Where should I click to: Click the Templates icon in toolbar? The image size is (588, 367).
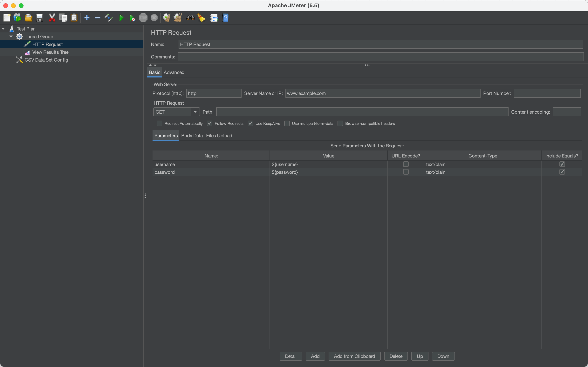coord(17,18)
